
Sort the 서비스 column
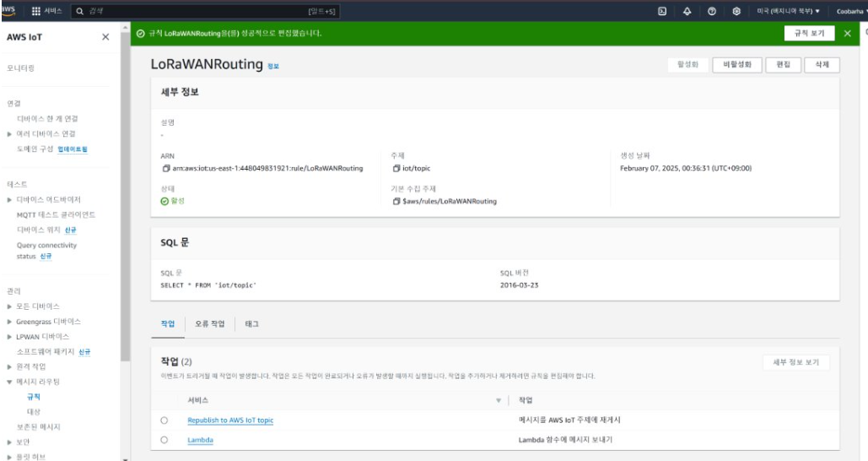click(499, 400)
